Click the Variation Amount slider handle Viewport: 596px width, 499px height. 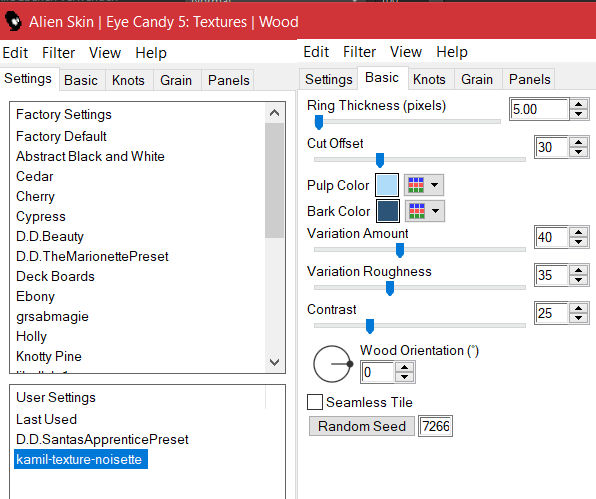pyautogui.click(x=399, y=250)
